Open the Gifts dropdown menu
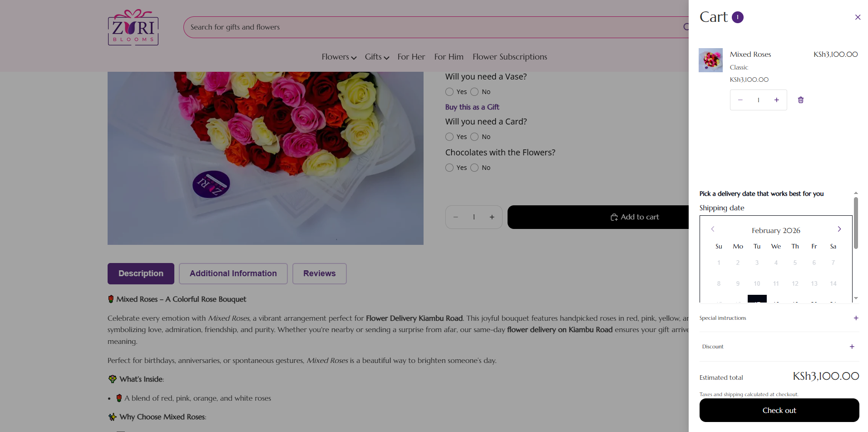868x432 pixels. (376, 57)
